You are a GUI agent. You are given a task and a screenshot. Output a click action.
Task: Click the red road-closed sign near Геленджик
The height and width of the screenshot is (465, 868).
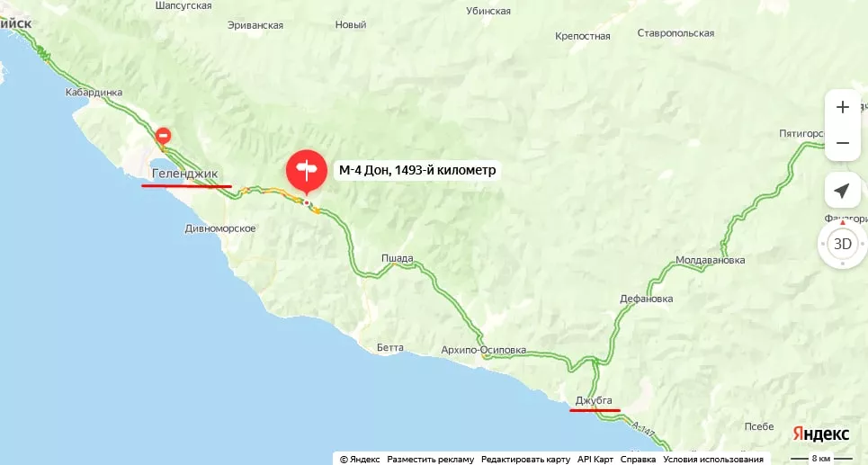click(163, 135)
